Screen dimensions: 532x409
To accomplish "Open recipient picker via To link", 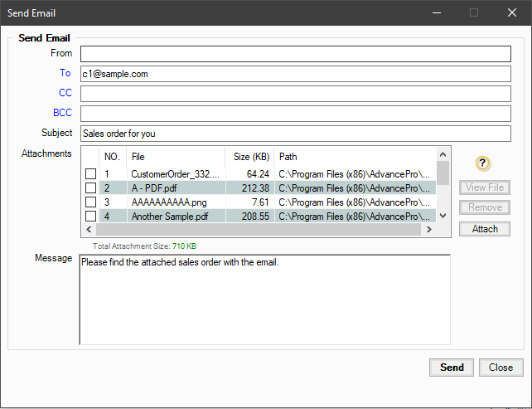I will point(65,73).
